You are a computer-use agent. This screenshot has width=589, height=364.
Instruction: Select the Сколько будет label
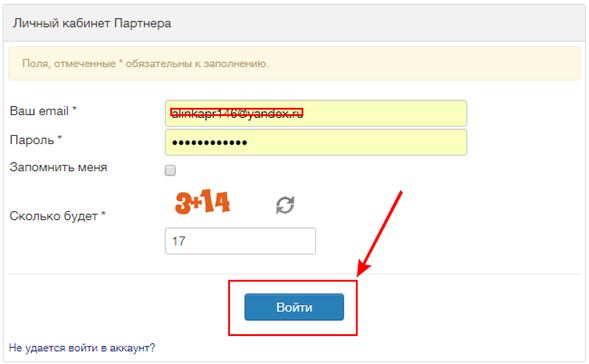click(x=53, y=216)
